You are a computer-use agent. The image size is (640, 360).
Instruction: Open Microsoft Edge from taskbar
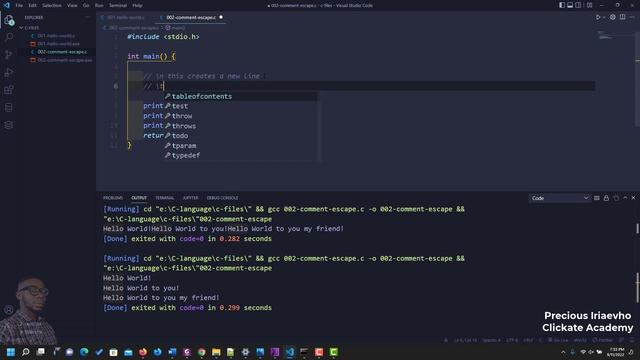(84, 352)
